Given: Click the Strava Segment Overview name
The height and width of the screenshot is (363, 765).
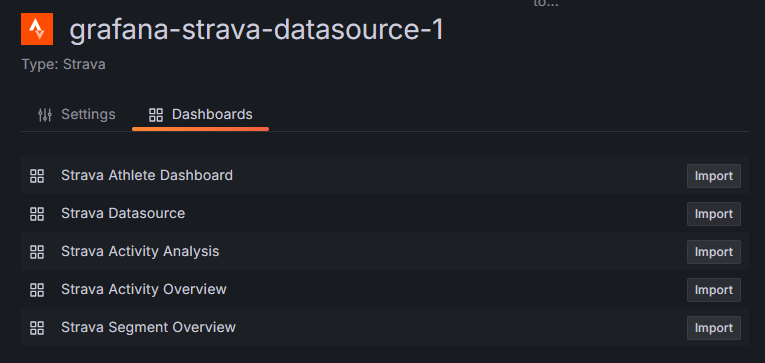Looking at the screenshot, I should coord(148,327).
